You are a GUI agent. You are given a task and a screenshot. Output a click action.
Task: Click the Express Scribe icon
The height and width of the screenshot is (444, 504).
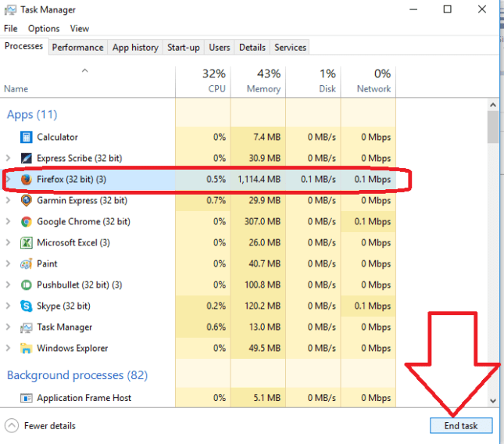tap(26, 158)
